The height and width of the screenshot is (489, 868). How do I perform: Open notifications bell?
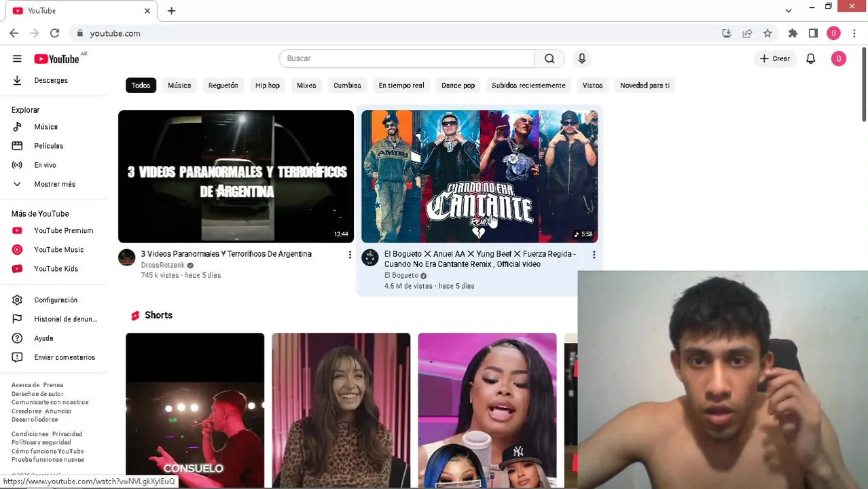click(x=810, y=58)
